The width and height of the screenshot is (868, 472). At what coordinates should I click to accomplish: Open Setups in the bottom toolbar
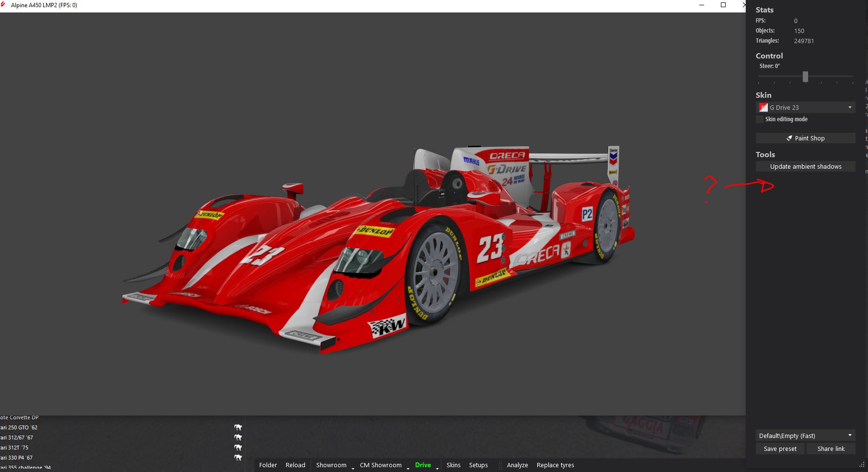tap(478, 465)
